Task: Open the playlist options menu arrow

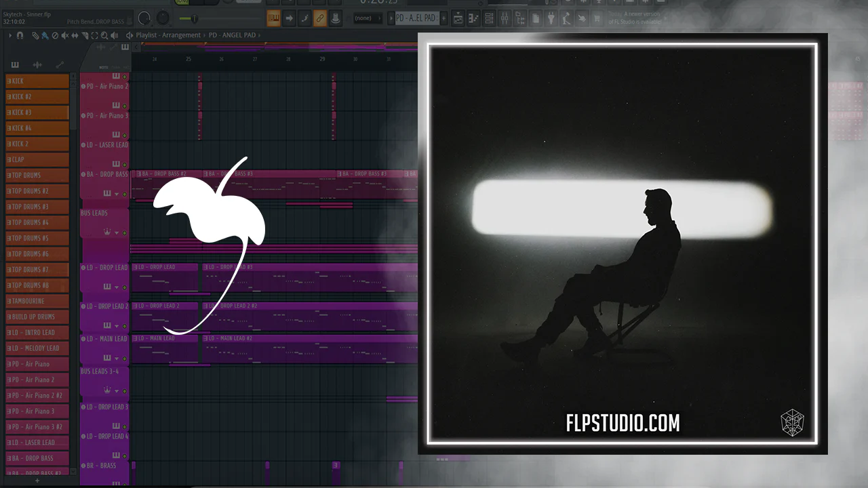Action: 10,35
